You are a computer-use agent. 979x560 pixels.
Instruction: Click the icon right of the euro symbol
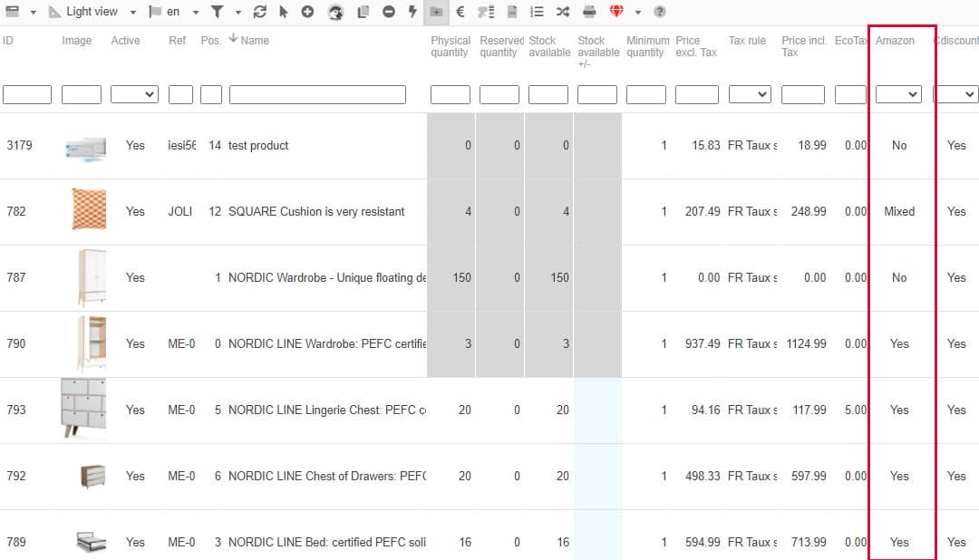486,11
